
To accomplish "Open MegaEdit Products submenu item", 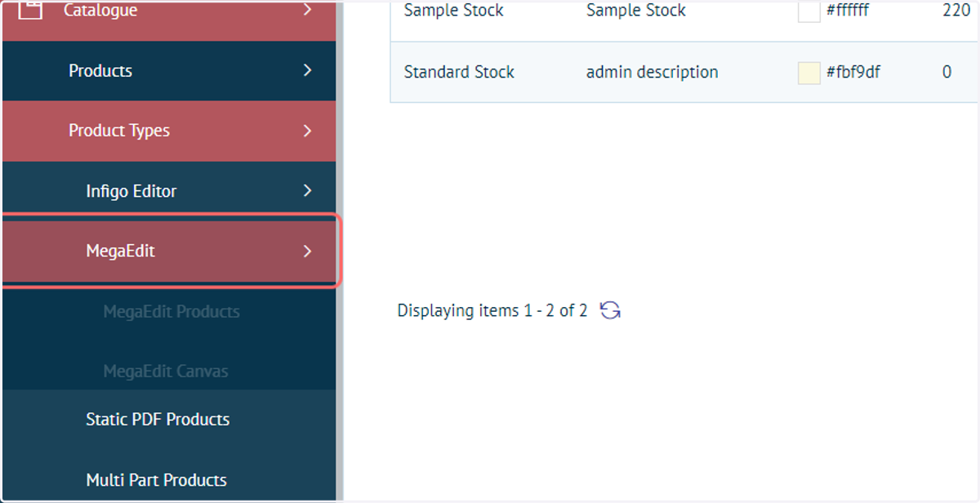I will pos(171,311).
